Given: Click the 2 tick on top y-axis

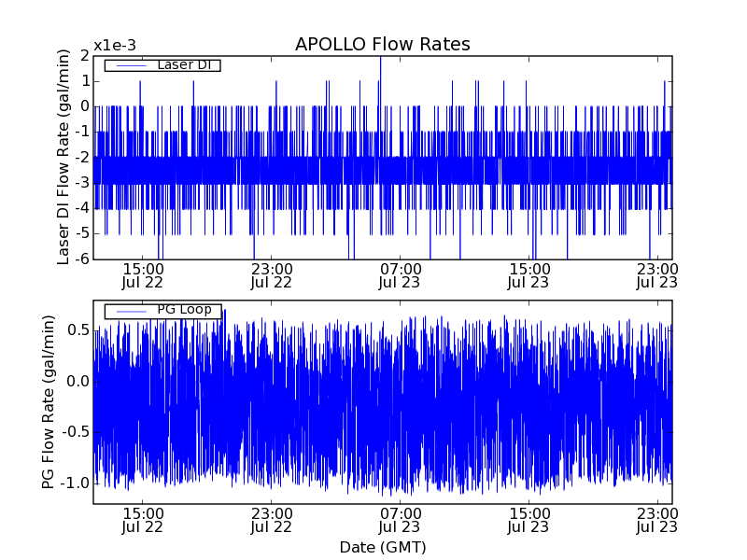Looking at the screenshot, I should click(x=85, y=56).
